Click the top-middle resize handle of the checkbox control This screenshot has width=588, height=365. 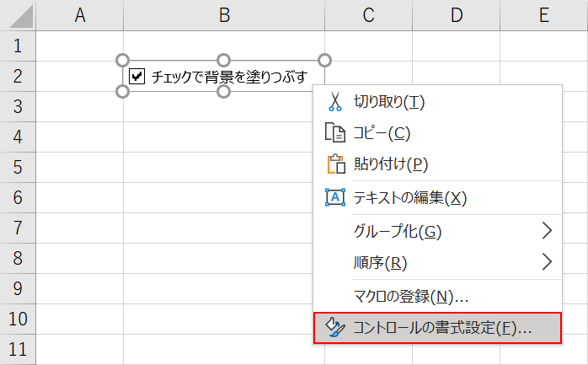(x=223, y=60)
